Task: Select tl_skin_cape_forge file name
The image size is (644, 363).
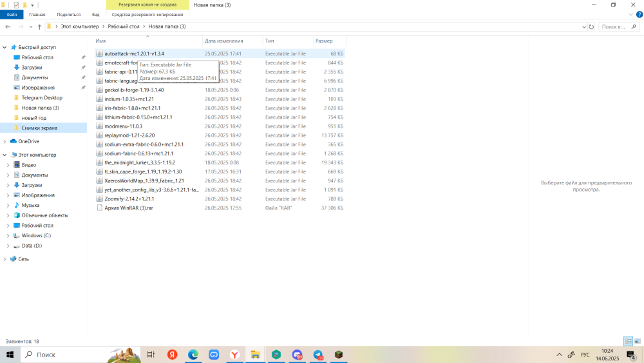Action: pyautogui.click(x=143, y=172)
